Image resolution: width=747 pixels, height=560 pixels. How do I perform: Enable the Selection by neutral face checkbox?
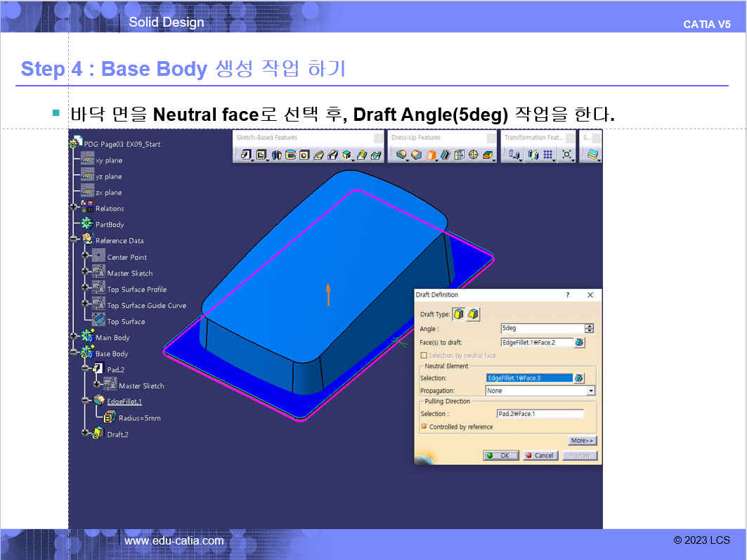pyautogui.click(x=424, y=356)
